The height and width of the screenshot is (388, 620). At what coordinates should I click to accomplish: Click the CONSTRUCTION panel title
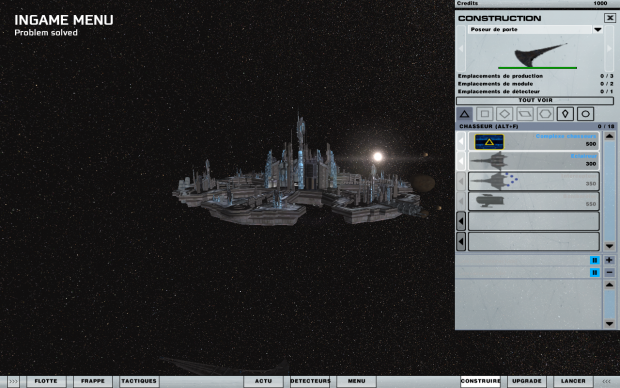tap(499, 18)
